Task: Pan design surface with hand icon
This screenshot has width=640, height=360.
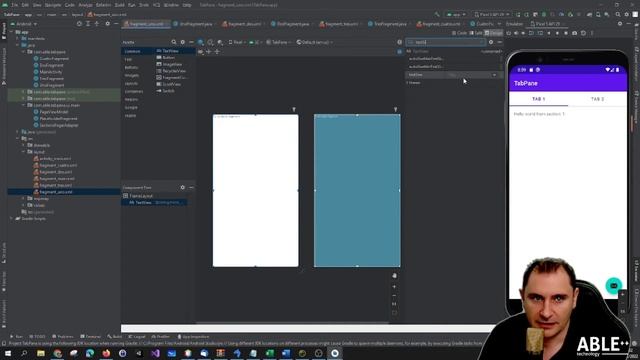Action: 394,276
